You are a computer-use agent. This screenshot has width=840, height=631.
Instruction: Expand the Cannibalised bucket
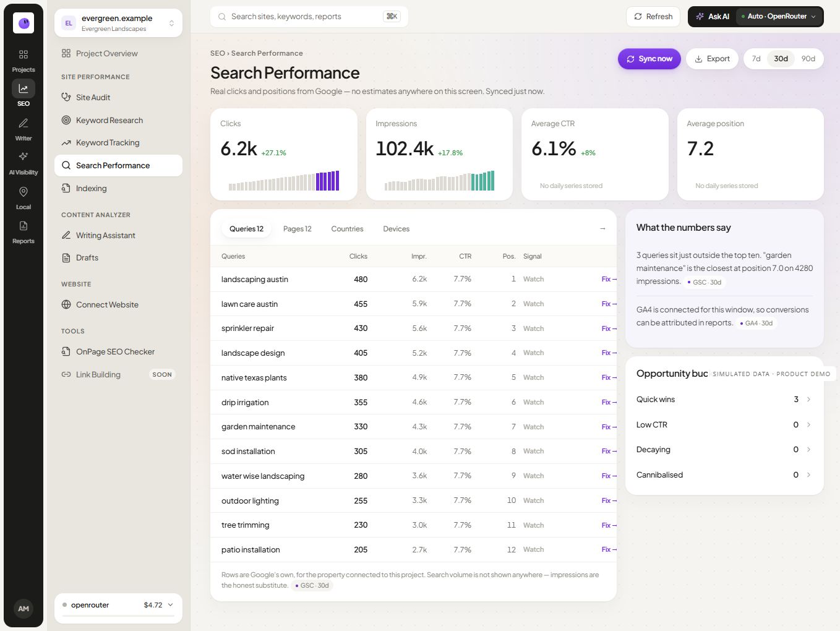click(x=724, y=475)
